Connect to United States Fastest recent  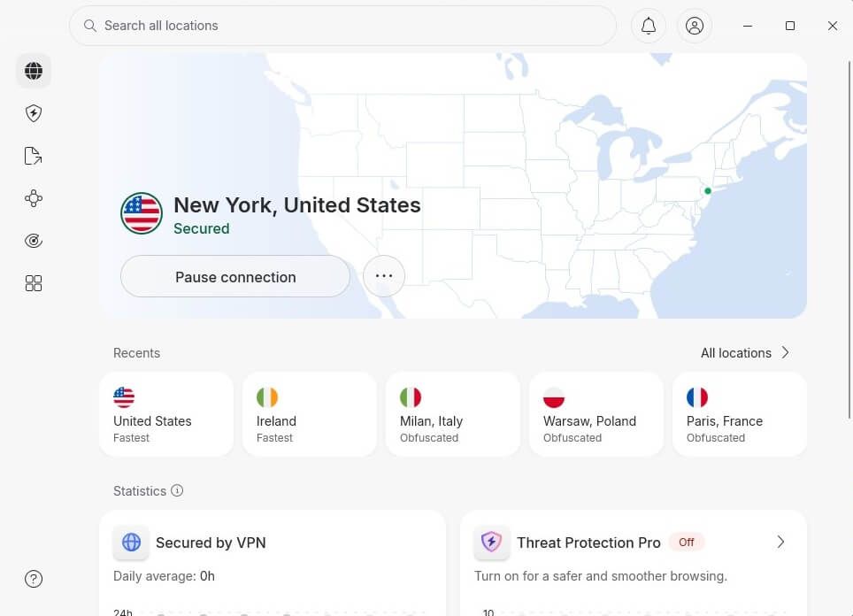click(166, 414)
